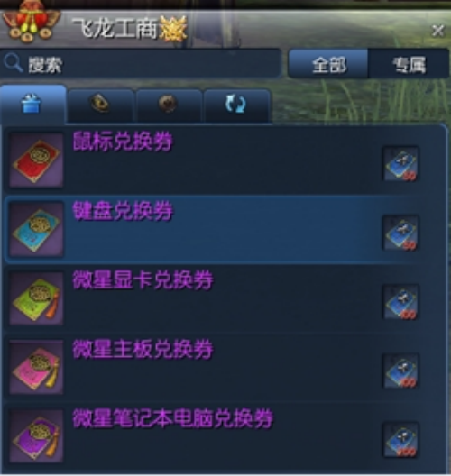Select the 全部 filter button

328,64
